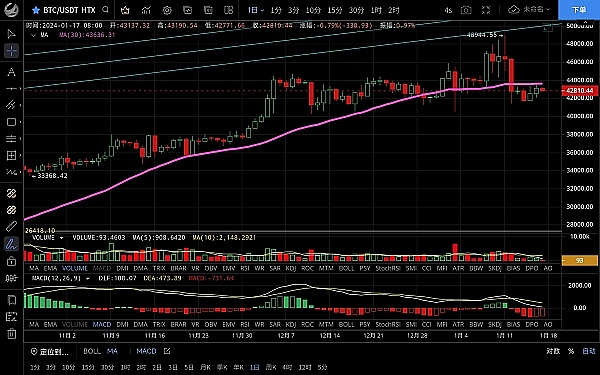Image resolution: width=600 pixels, height=375 pixels.
Task: Select the text annotation tool
Action: 11,72
